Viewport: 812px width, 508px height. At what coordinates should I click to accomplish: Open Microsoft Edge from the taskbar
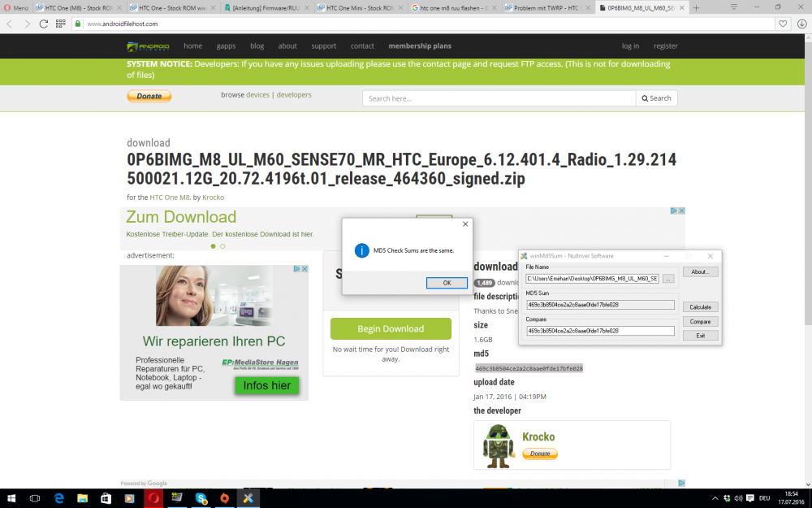58,498
